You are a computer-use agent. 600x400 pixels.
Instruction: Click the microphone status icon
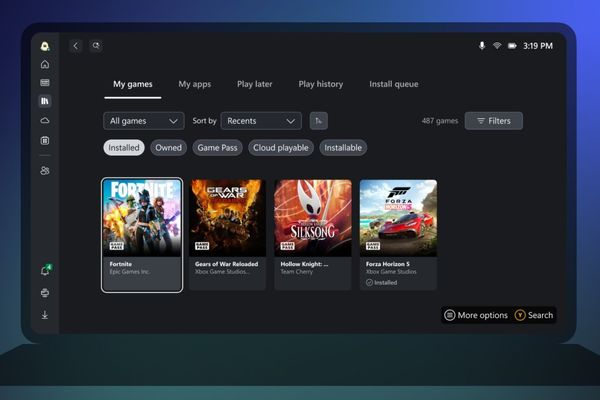pyautogui.click(x=482, y=46)
